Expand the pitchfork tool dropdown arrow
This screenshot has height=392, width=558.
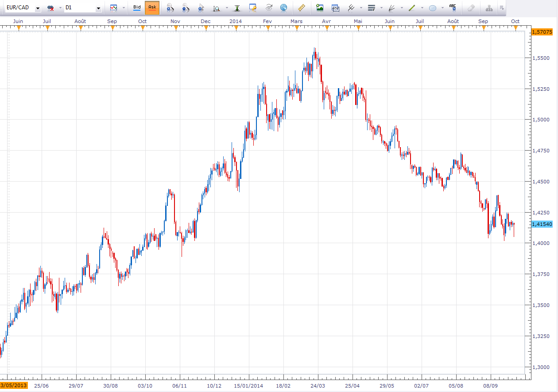point(361,8)
